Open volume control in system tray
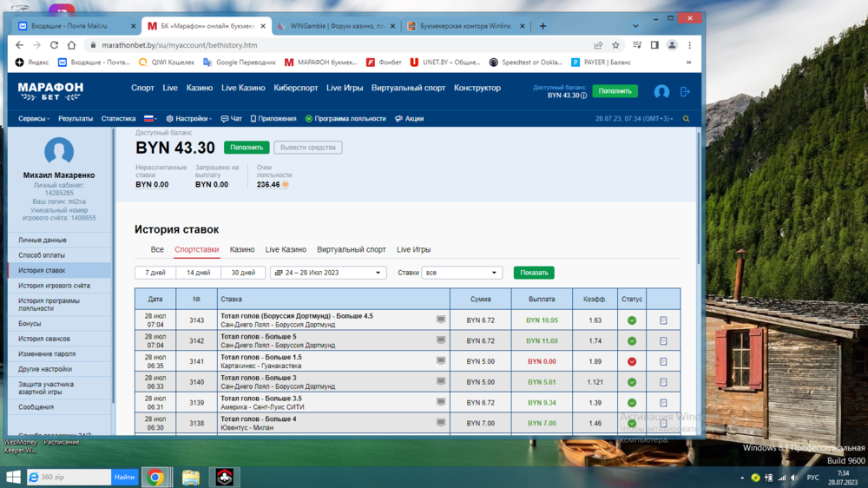The image size is (868, 488). point(795,478)
